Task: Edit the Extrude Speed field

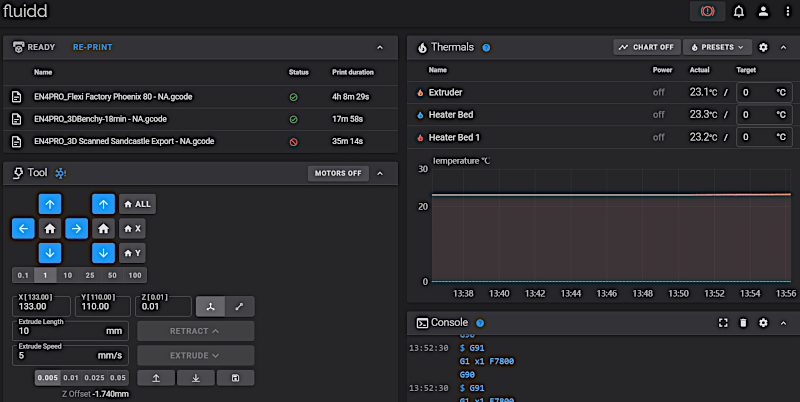Action: tap(70, 356)
